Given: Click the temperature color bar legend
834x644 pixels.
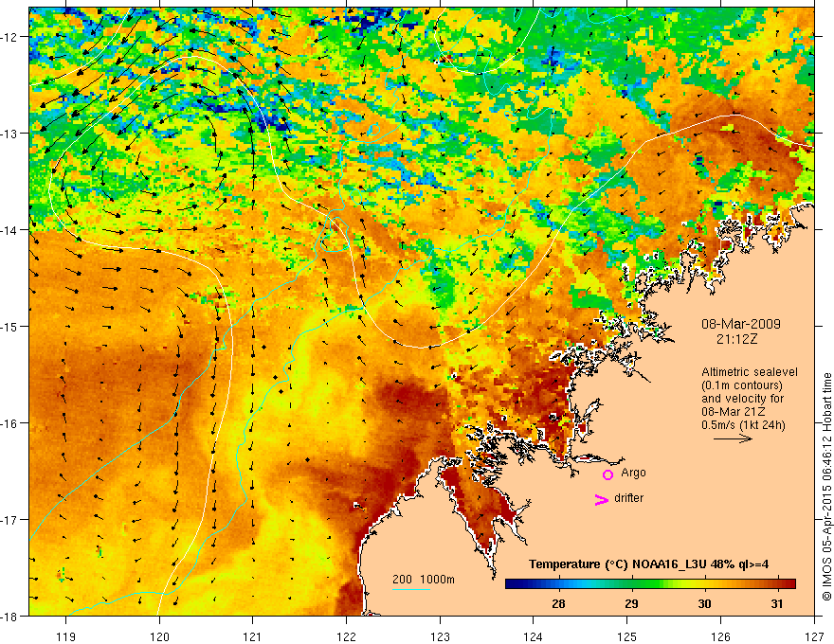Looking at the screenshot, I should tap(650, 584).
